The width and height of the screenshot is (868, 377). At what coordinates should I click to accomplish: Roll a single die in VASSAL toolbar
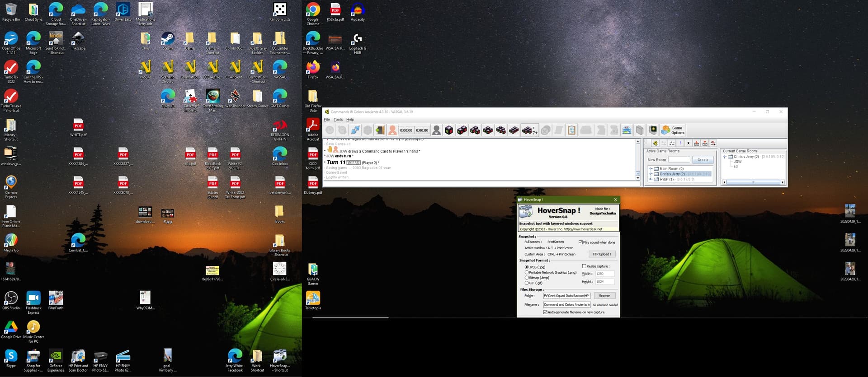point(449,130)
